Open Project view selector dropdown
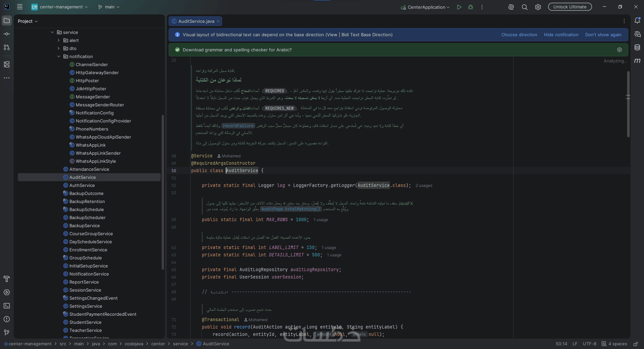This screenshot has width=644, height=349. [x=28, y=21]
